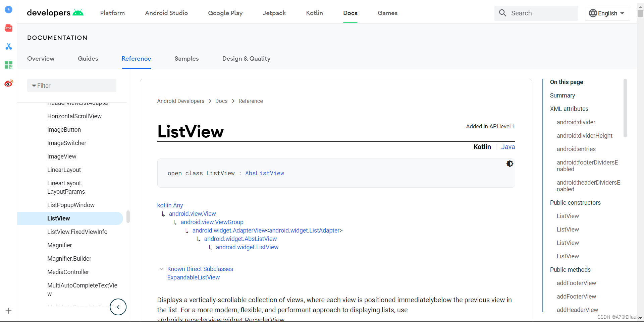Select ImageView in the sidebar list
This screenshot has width=644, height=322.
(x=62, y=156)
